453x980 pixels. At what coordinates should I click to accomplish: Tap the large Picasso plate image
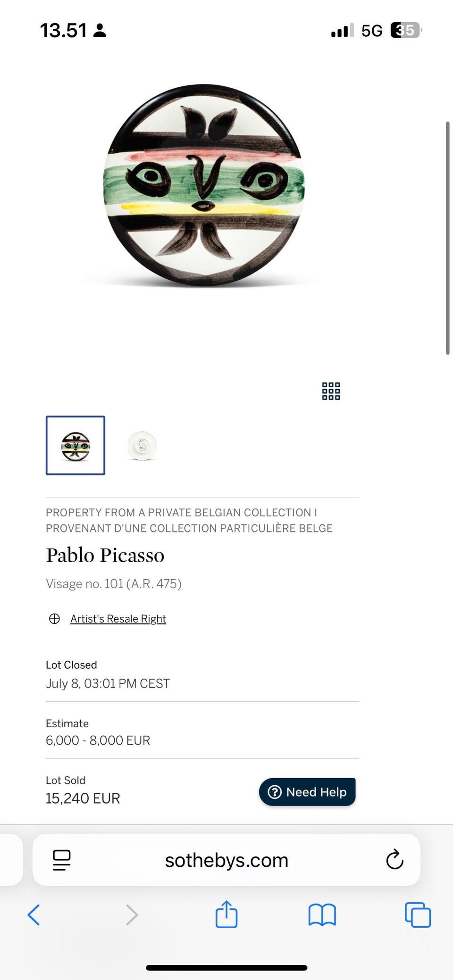tap(204, 185)
